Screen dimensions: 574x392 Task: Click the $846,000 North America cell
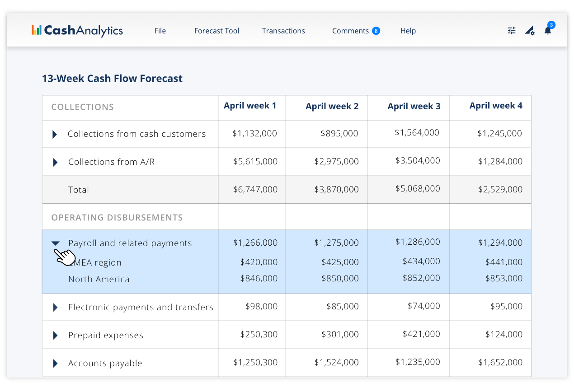click(x=259, y=279)
